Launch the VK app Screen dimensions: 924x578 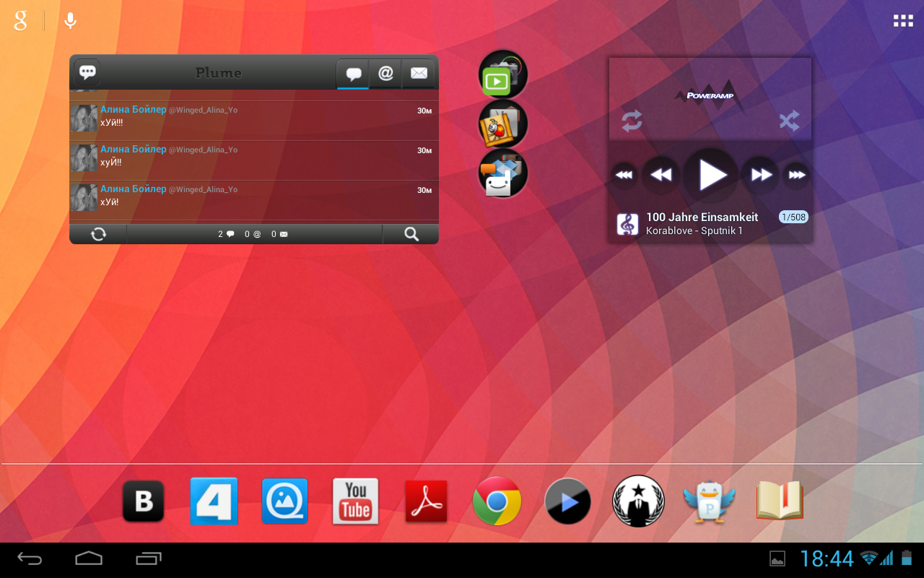coord(144,501)
